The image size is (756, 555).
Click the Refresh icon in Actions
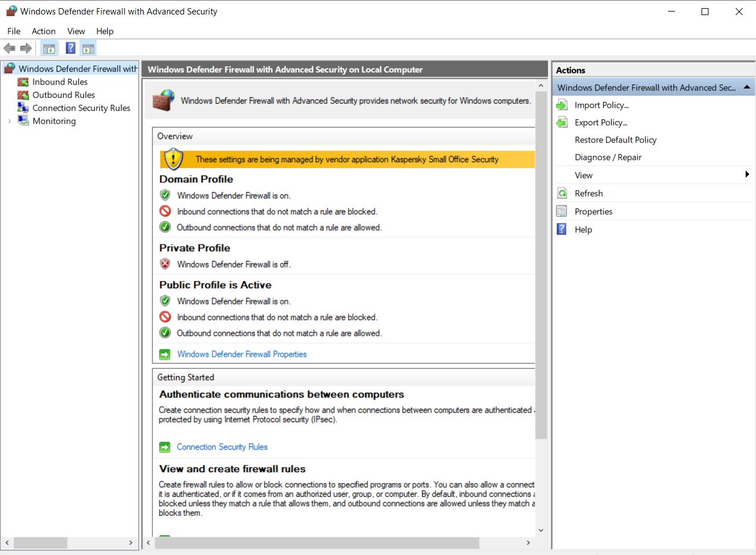(x=562, y=193)
